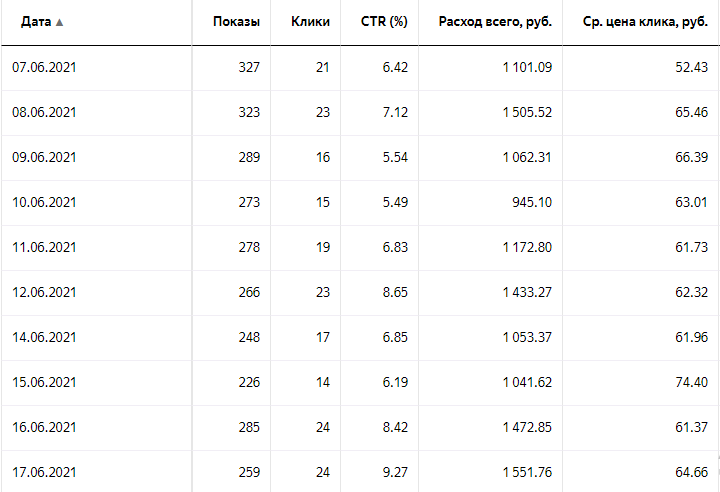720x492 pixels.
Task: Select the date 14.06.2021
Action: tap(44, 337)
